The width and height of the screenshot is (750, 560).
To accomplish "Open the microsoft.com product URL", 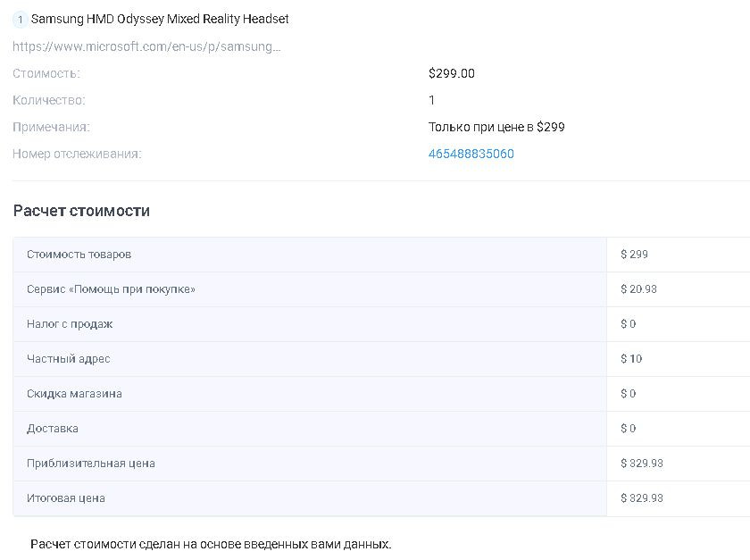I will [146, 46].
